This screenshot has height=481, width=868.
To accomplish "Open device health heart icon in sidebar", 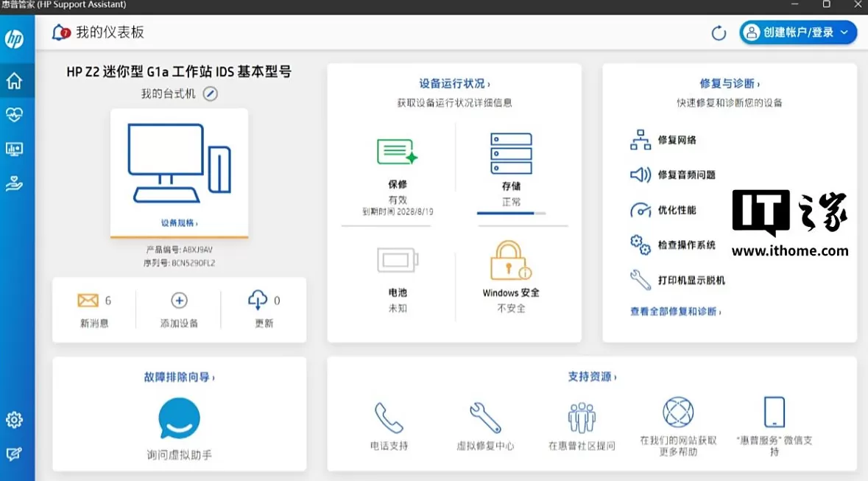I will [x=14, y=115].
